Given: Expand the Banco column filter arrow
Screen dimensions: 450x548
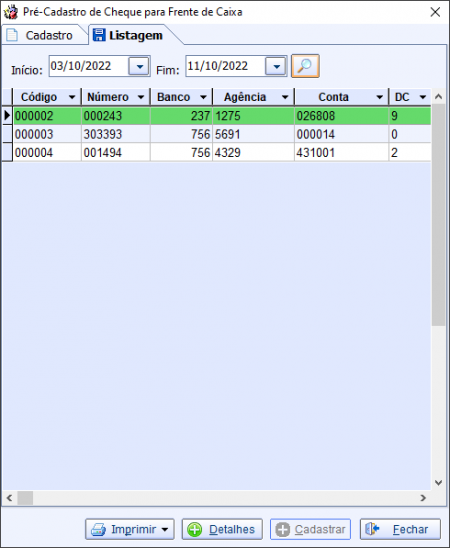Looking at the screenshot, I should (203, 97).
